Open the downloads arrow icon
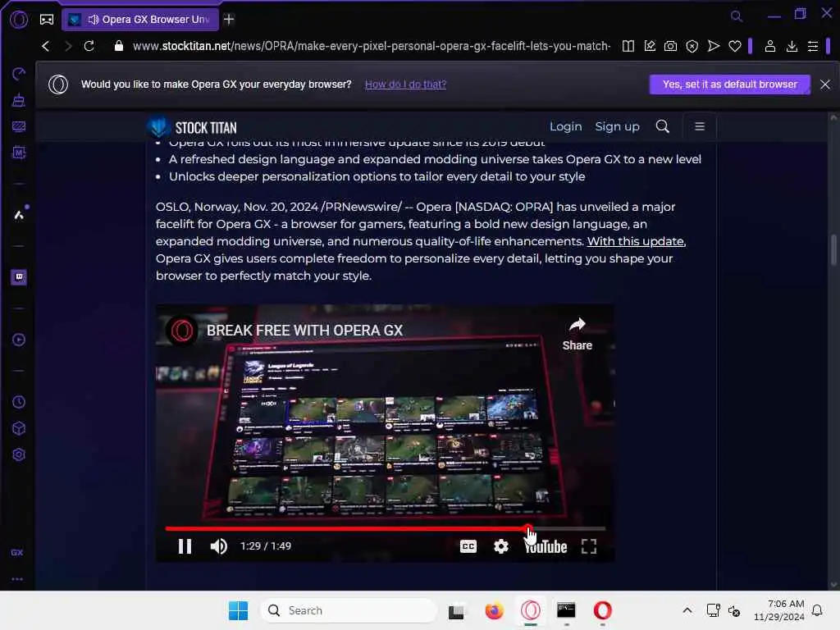The width and height of the screenshot is (840, 630). pos(792,46)
